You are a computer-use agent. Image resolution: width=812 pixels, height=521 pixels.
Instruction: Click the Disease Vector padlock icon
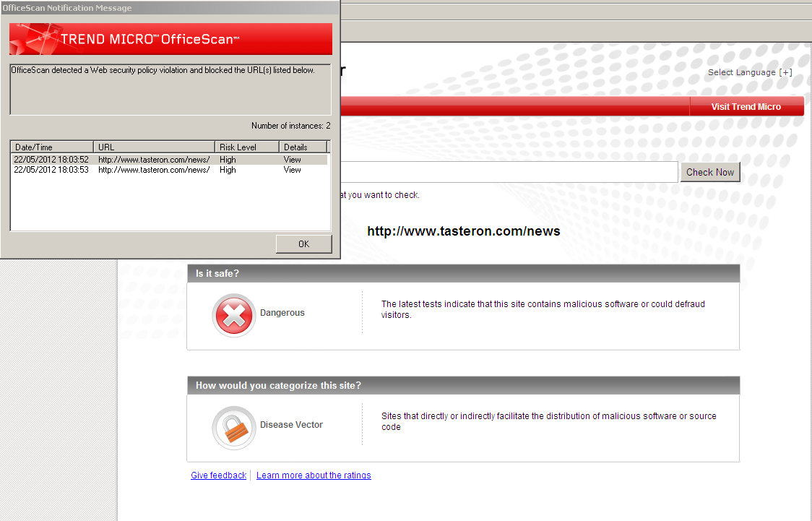point(233,428)
